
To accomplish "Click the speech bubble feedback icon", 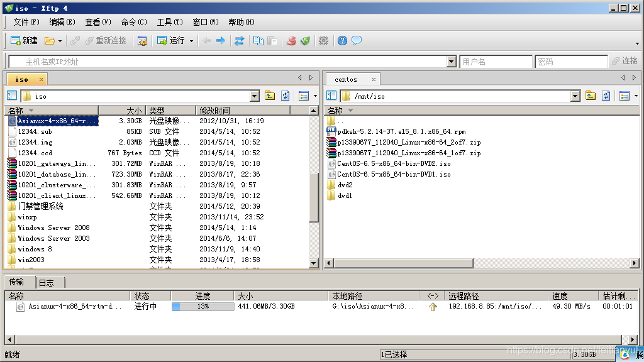I will pos(357,41).
